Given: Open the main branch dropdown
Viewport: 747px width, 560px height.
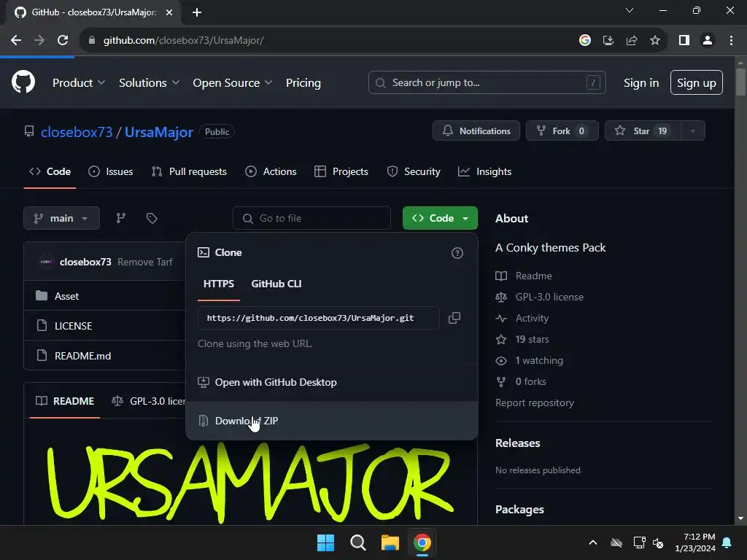Looking at the screenshot, I should click(x=61, y=218).
